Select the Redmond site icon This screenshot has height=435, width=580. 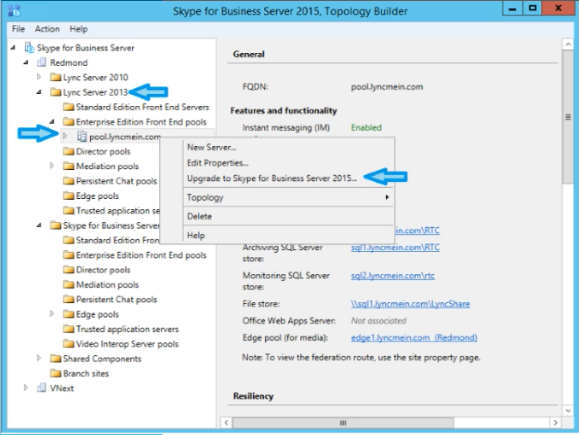[x=41, y=63]
